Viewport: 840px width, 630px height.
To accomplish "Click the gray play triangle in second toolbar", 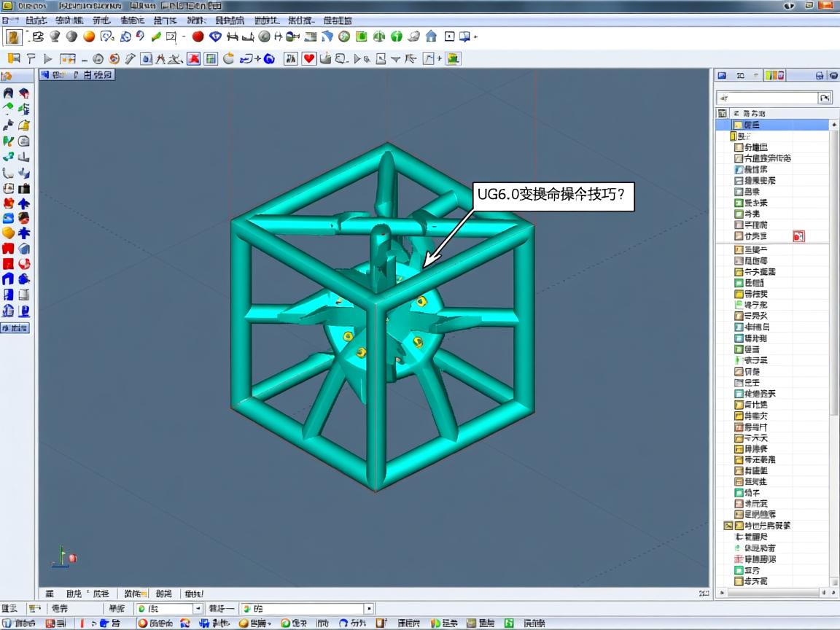I will pyautogui.click(x=48, y=59).
